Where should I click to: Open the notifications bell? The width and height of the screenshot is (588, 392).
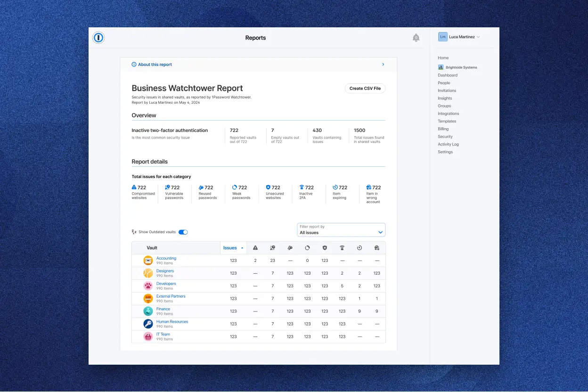pos(416,38)
